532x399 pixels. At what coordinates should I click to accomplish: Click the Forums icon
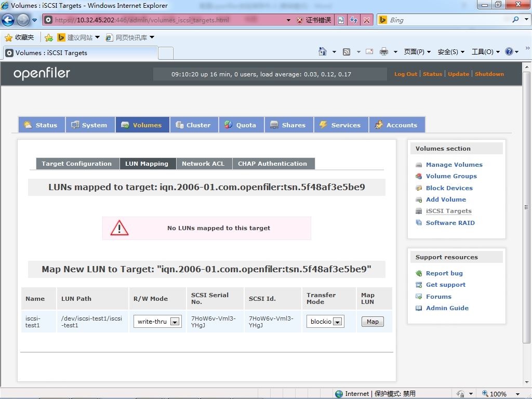(419, 297)
